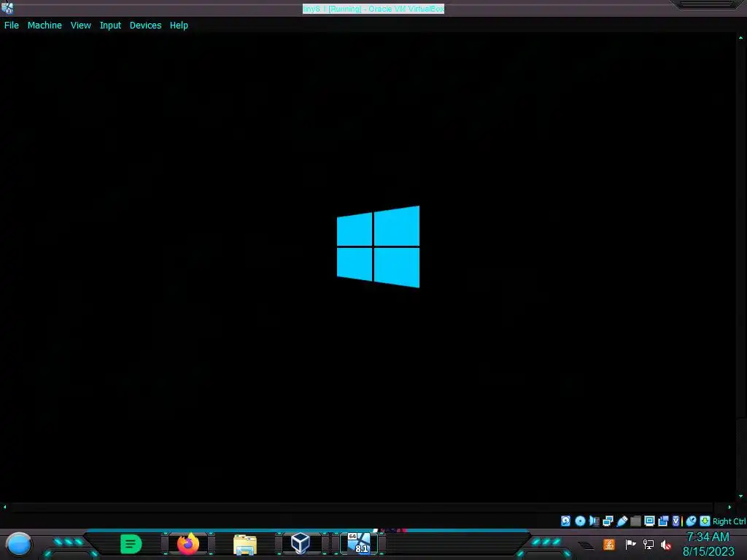The height and width of the screenshot is (560, 747).
Task: Open the green chat app taskbar icon
Action: [131, 544]
